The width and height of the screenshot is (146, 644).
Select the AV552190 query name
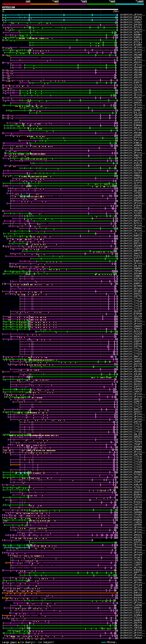click(8, 8)
